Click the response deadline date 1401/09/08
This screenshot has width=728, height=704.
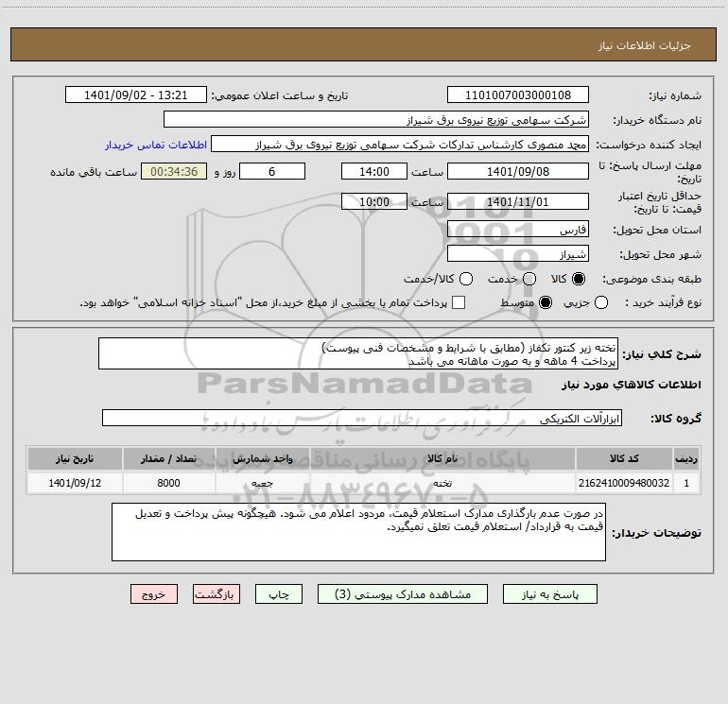coord(518,171)
